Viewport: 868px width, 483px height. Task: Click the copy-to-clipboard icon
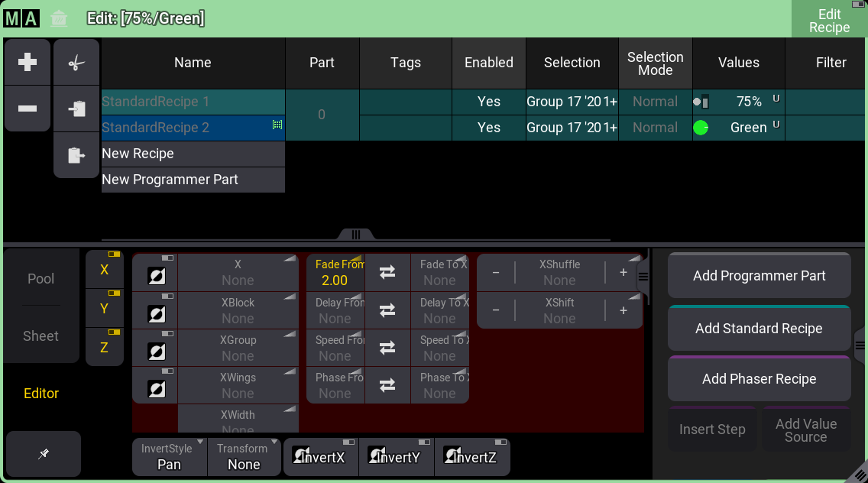click(76, 109)
